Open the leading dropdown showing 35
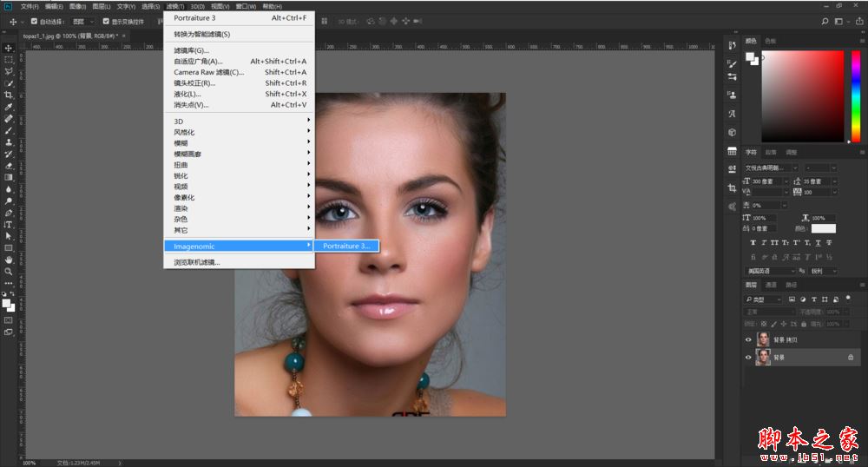The height and width of the screenshot is (467, 868). pos(820,181)
